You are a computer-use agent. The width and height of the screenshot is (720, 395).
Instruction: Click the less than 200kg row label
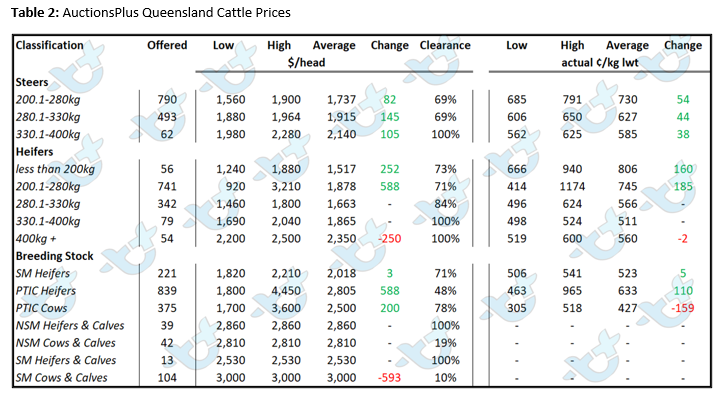pos(55,169)
